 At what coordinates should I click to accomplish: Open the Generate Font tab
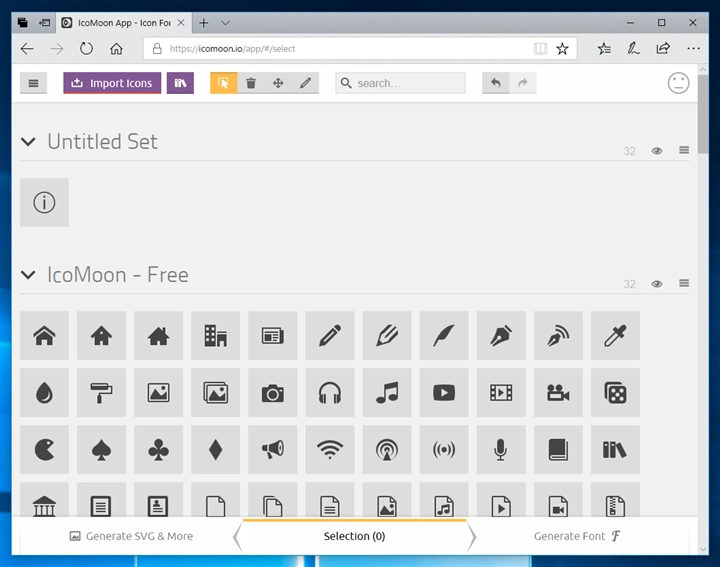tap(578, 536)
